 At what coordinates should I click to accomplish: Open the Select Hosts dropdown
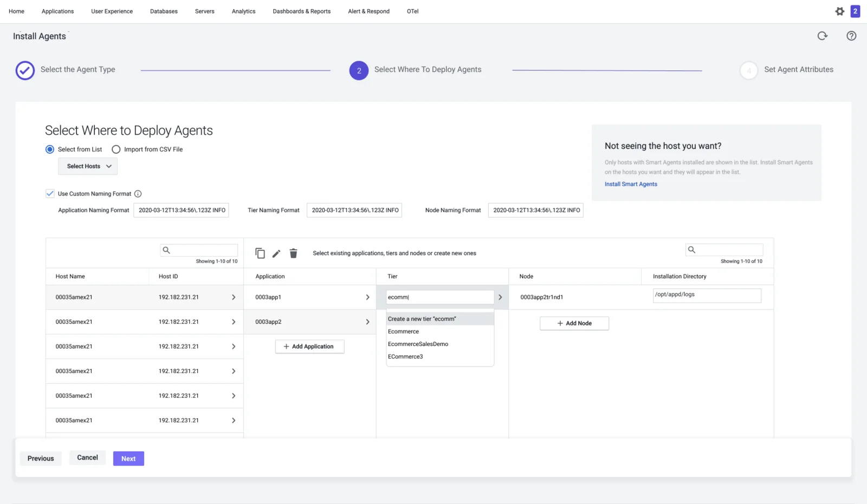[88, 166]
